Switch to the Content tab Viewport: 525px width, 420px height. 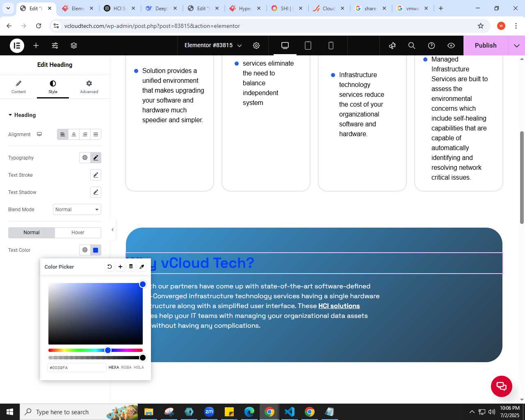pos(18,87)
